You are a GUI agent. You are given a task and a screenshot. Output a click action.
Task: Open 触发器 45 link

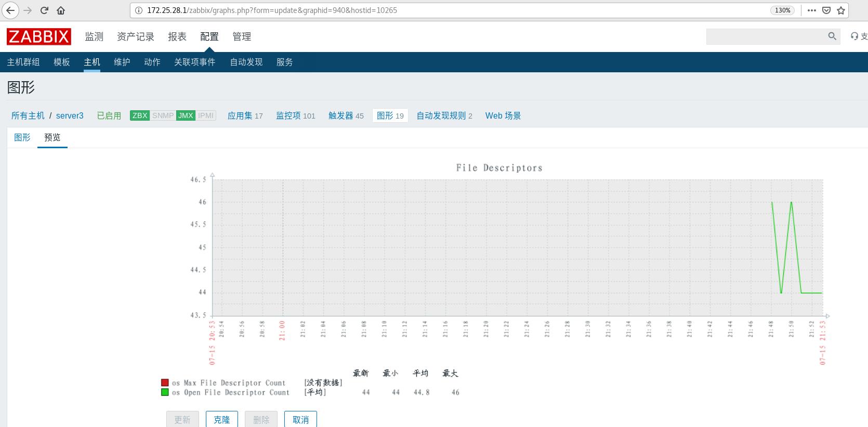[346, 115]
